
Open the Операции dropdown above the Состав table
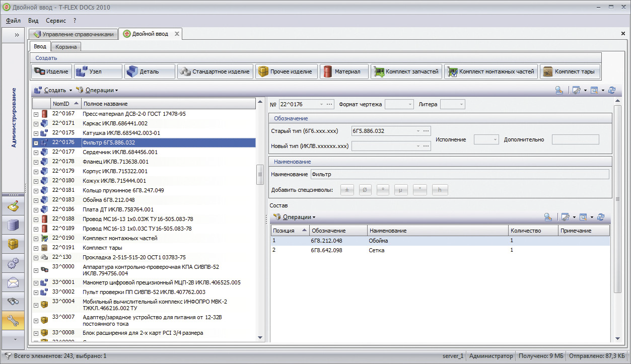(296, 217)
